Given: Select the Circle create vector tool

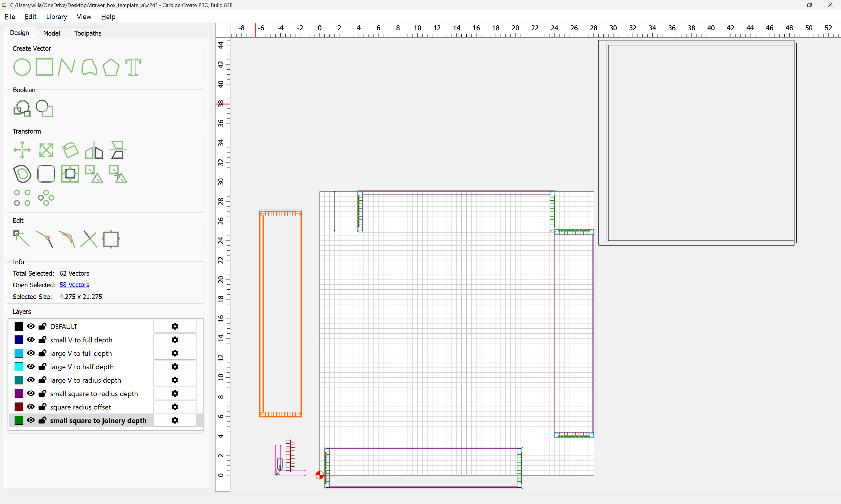Looking at the screenshot, I should [22, 67].
